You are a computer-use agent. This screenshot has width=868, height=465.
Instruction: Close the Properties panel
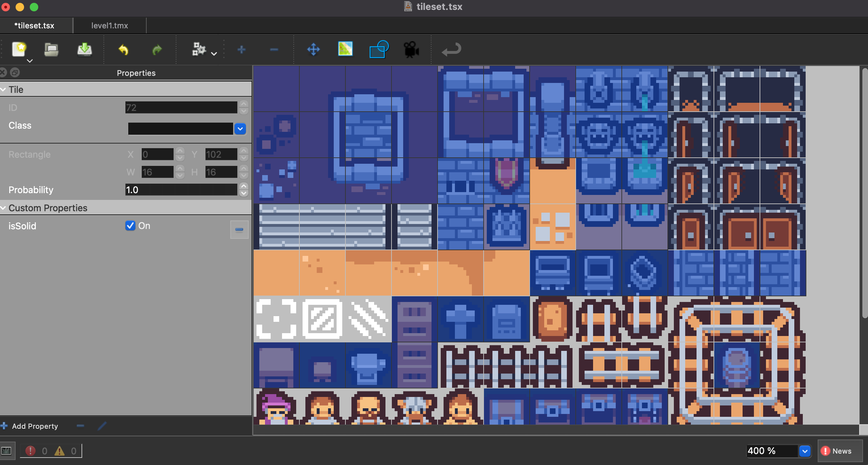(x=3, y=73)
